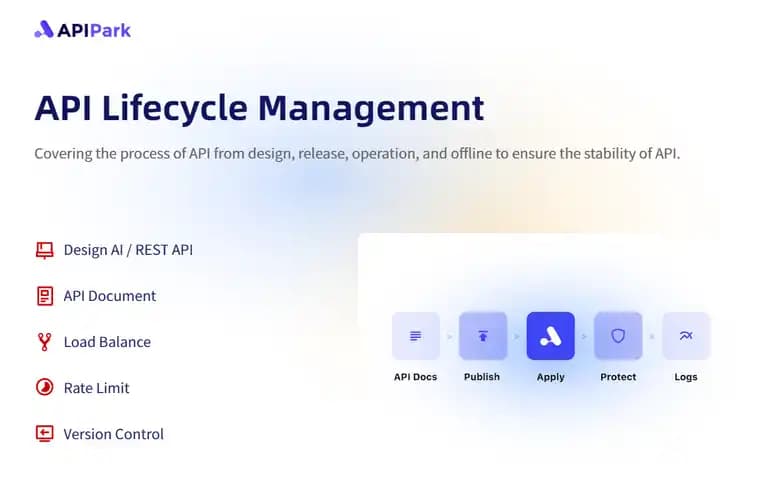Click the "API Docs" caption
Viewport: 768px width, 480px height.
[x=415, y=377]
